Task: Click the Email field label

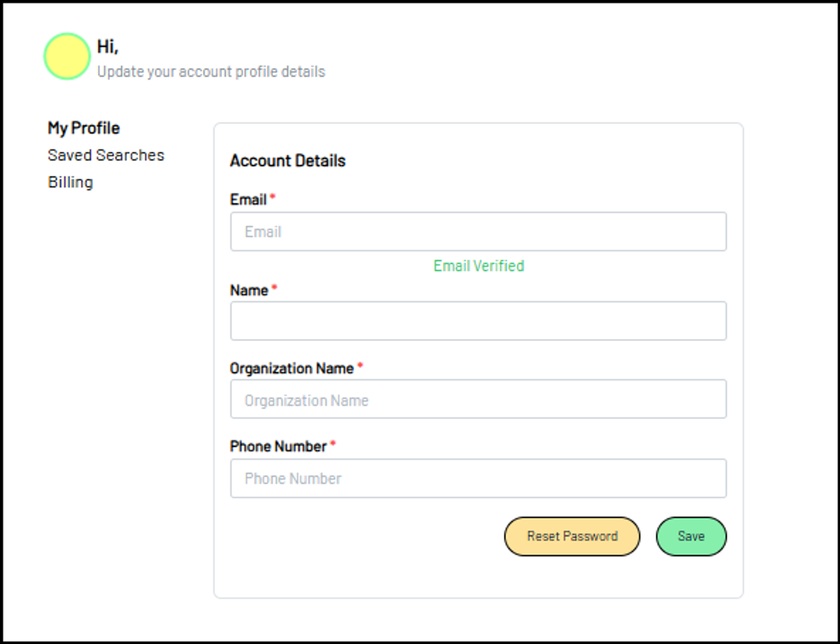Action: point(248,200)
